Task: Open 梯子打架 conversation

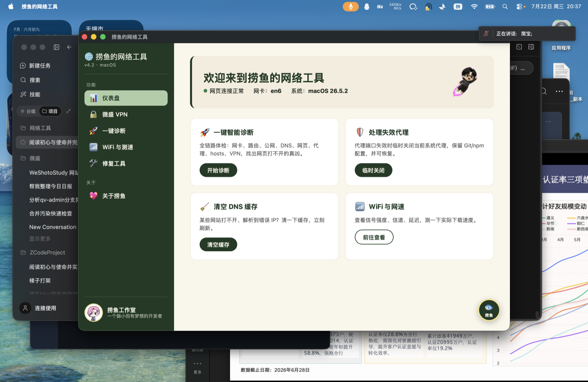Action: [40, 281]
